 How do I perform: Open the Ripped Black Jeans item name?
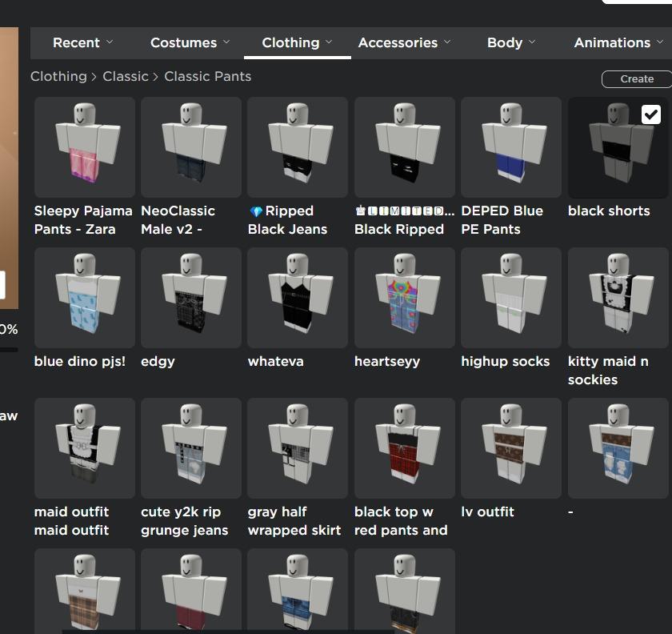(288, 220)
